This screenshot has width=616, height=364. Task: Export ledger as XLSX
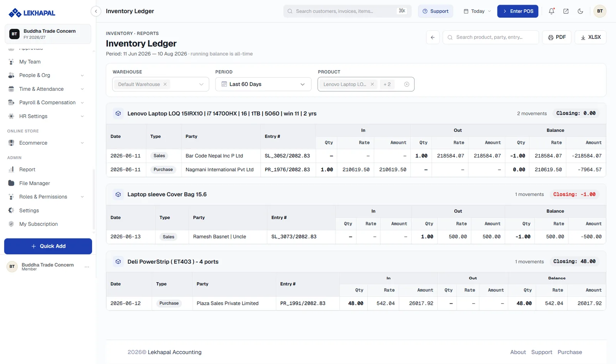(591, 37)
